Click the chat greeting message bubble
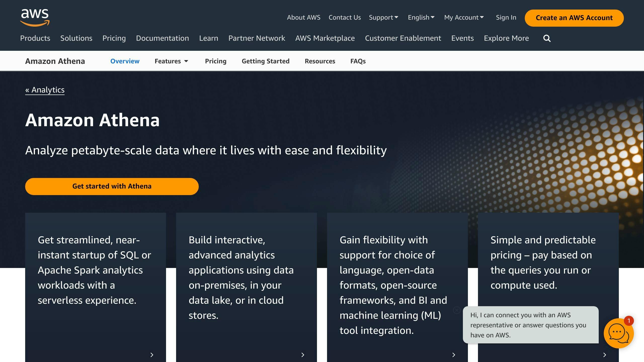Screen dimensions: 644x362 [531, 325]
